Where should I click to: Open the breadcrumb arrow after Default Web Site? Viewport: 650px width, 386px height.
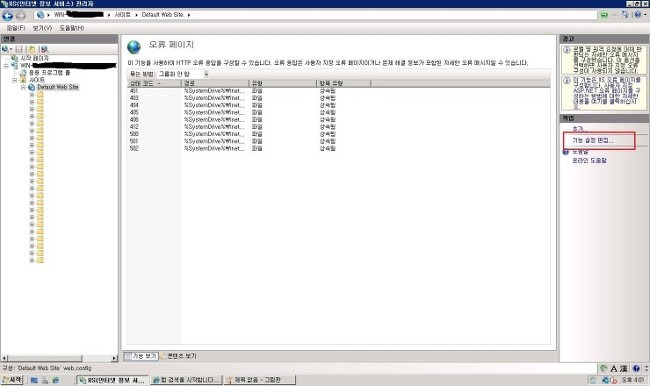[189, 15]
